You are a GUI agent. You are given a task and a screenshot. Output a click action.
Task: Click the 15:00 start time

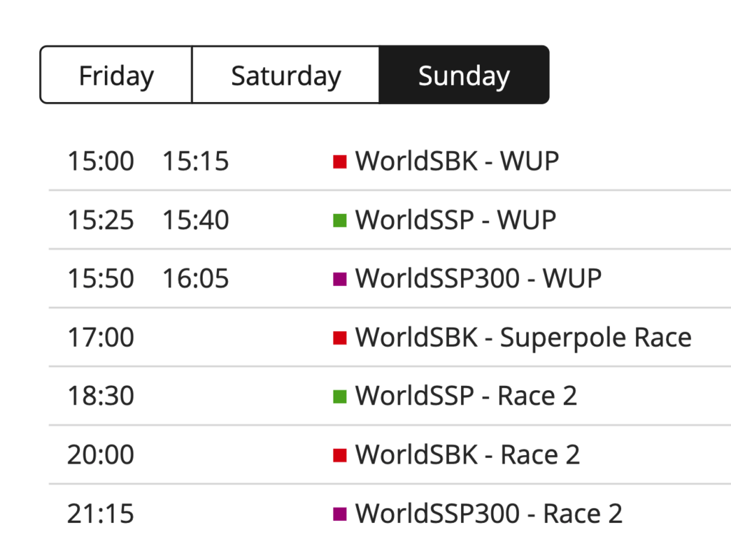pos(101,161)
